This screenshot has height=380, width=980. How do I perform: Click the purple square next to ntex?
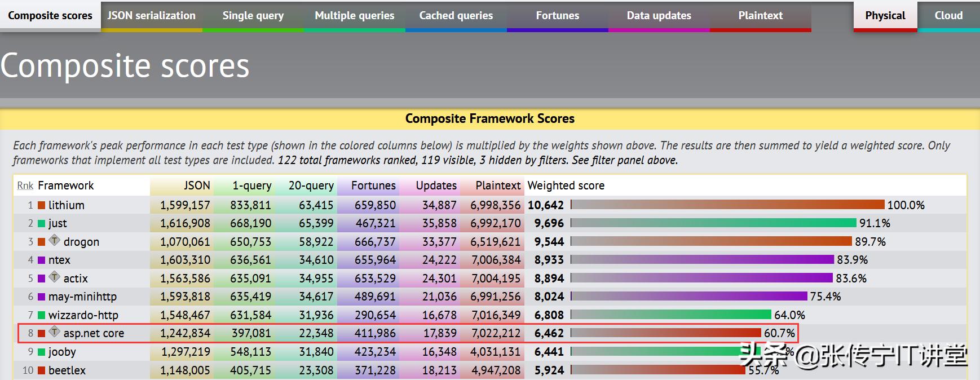[41, 260]
